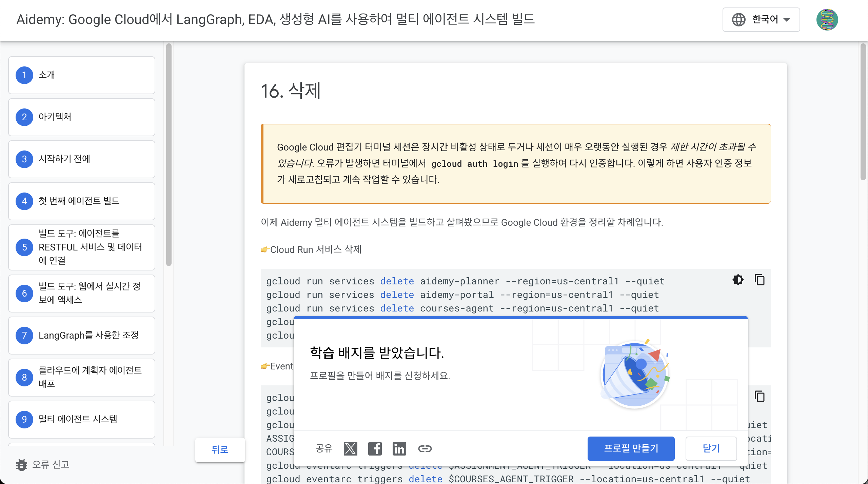Open step 3 시작하기 전에

pyautogui.click(x=82, y=159)
